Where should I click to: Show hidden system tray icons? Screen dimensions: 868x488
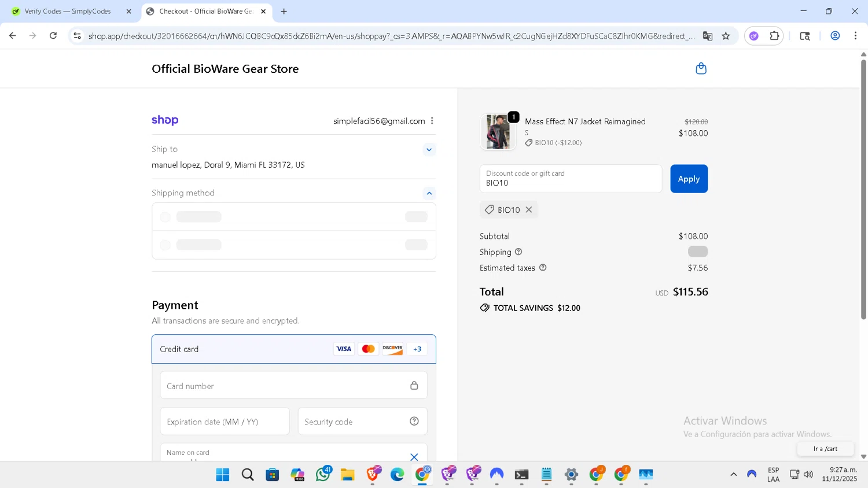point(733,475)
